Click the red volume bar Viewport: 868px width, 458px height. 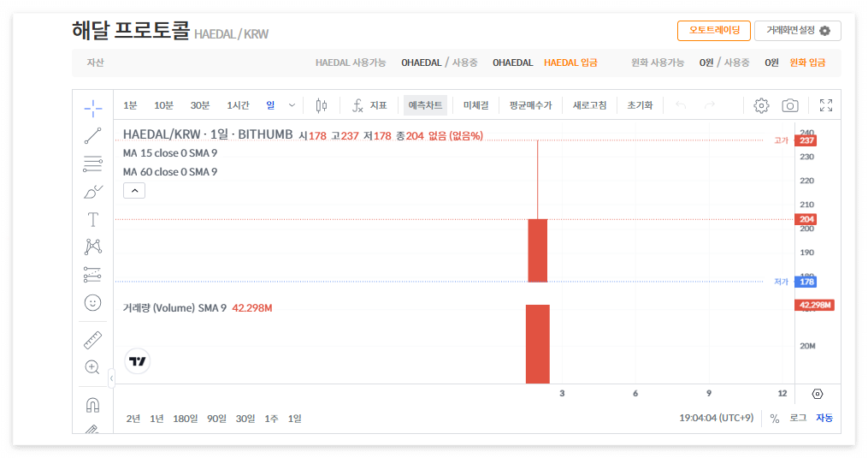coord(538,344)
